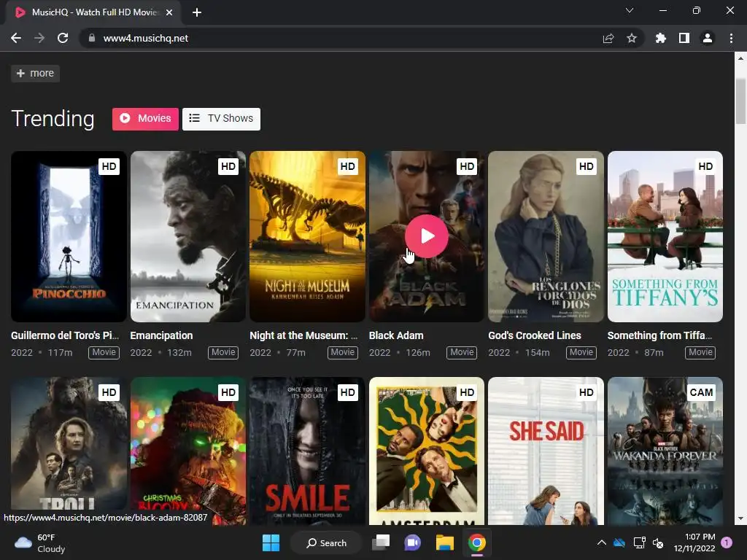Open a new browser tab
Image resolution: width=747 pixels, height=560 pixels.
[x=197, y=12]
